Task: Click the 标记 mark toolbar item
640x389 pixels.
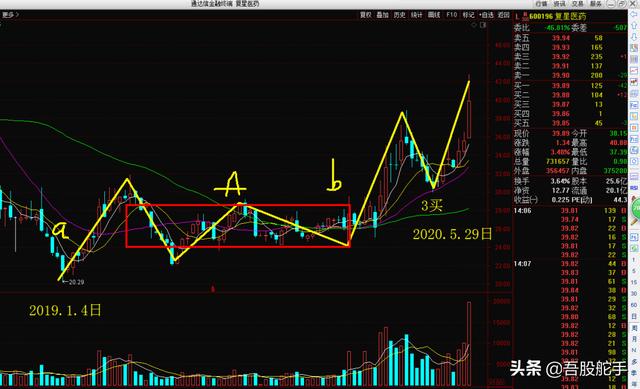Action: [x=468, y=15]
